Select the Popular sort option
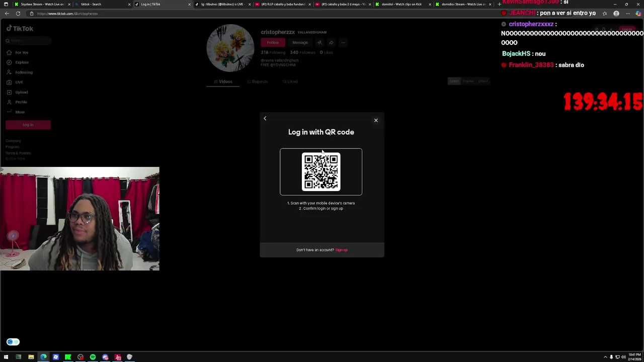 point(468,81)
